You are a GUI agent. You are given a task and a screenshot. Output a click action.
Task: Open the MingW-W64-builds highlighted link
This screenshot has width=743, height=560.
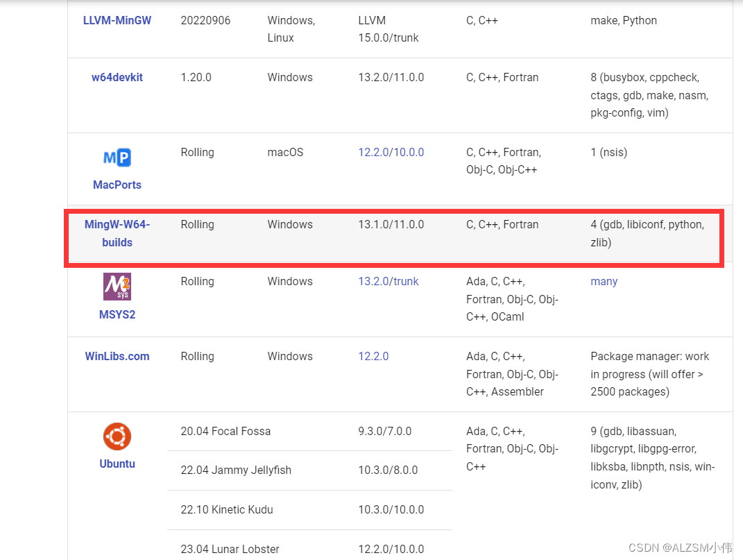pos(117,233)
